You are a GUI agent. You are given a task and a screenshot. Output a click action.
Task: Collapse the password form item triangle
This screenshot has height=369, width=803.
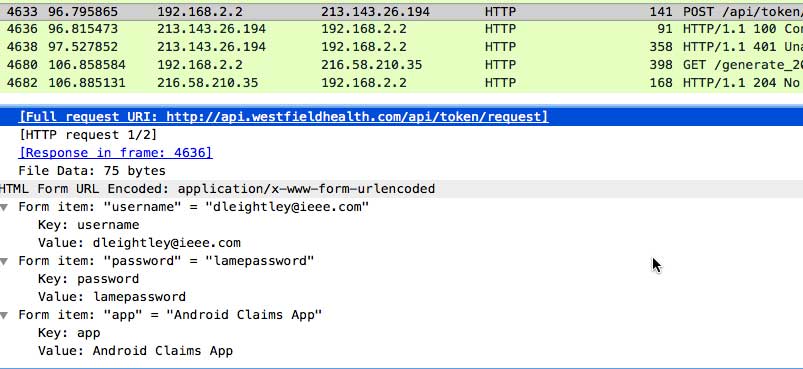pyautogui.click(x=4, y=262)
